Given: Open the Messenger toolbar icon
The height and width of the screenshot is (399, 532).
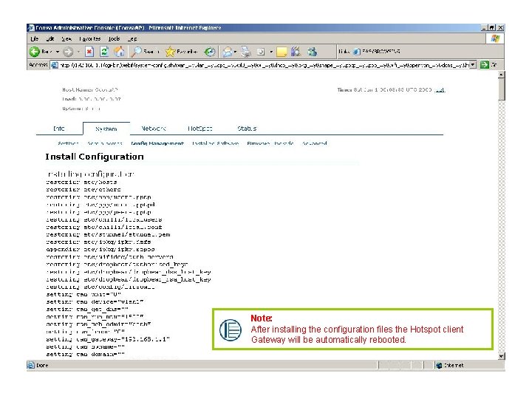Looking at the screenshot, I should coord(312,52).
